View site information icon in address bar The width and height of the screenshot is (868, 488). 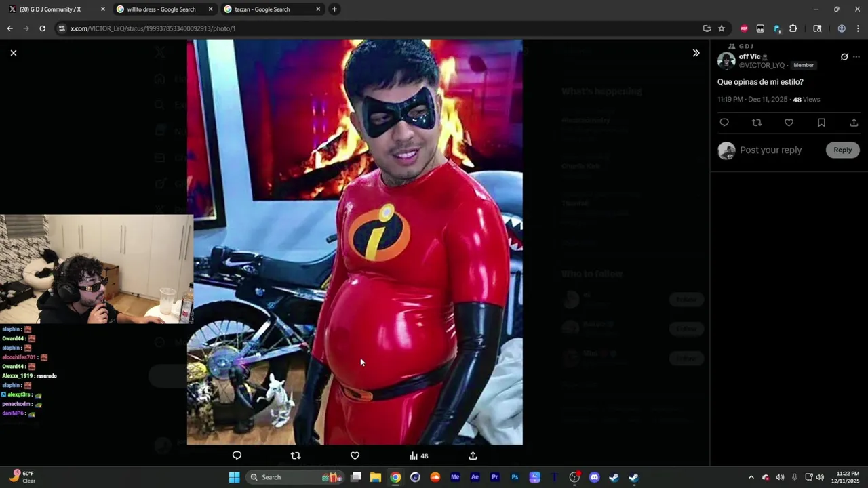coord(62,28)
